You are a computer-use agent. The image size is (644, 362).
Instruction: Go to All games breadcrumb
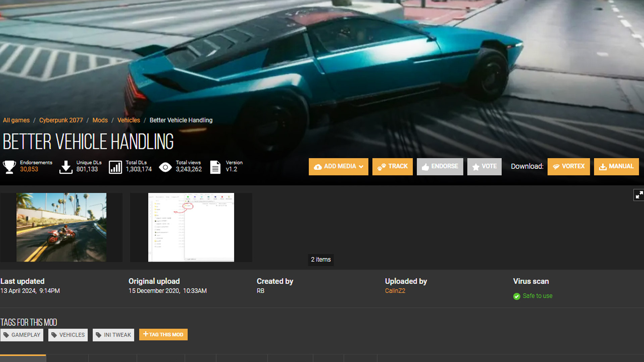16,120
